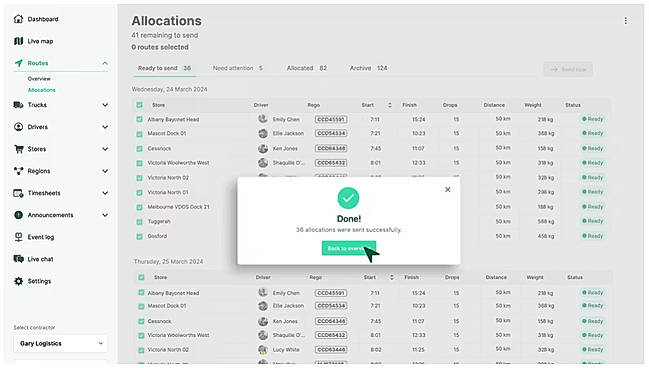Uncheck Tuggerah row checkbox

[139, 221]
